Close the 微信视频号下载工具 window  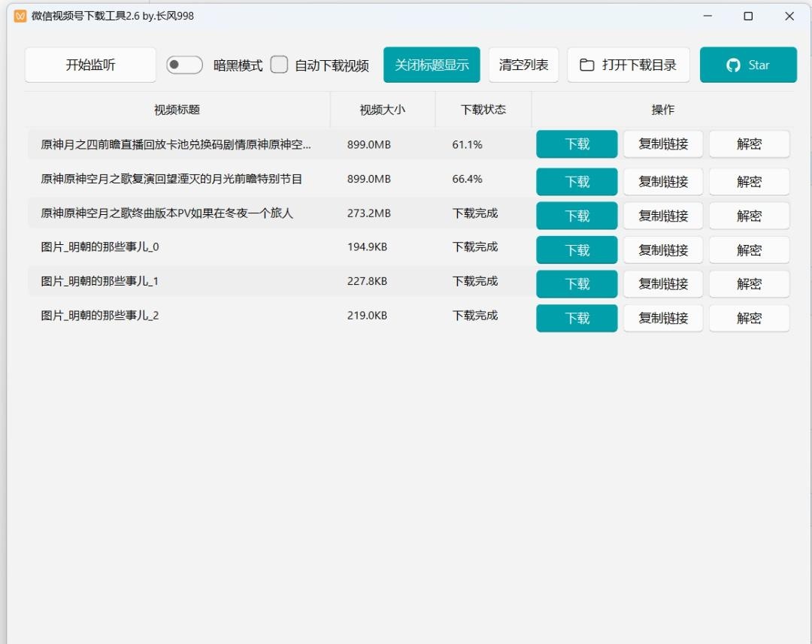click(x=789, y=16)
